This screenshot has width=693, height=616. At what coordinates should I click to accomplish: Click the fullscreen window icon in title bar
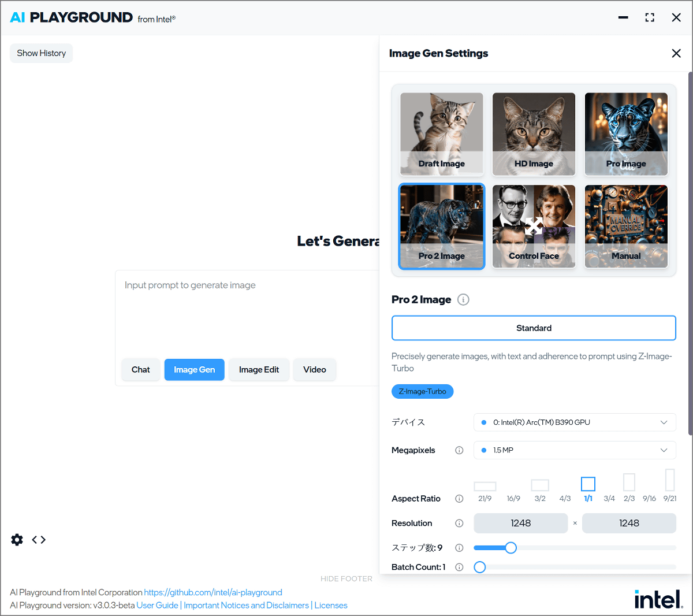click(x=650, y=17)
